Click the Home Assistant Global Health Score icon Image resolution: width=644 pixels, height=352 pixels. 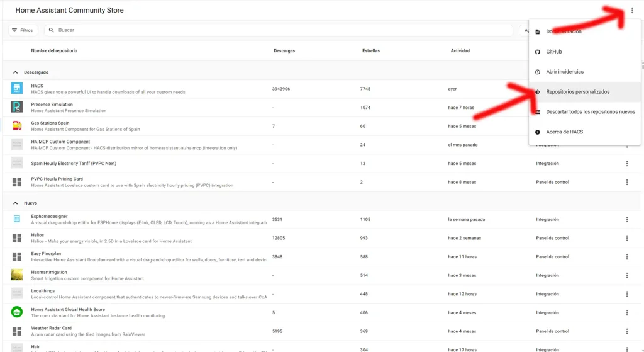pyautogui.click(x=17, y=312)
